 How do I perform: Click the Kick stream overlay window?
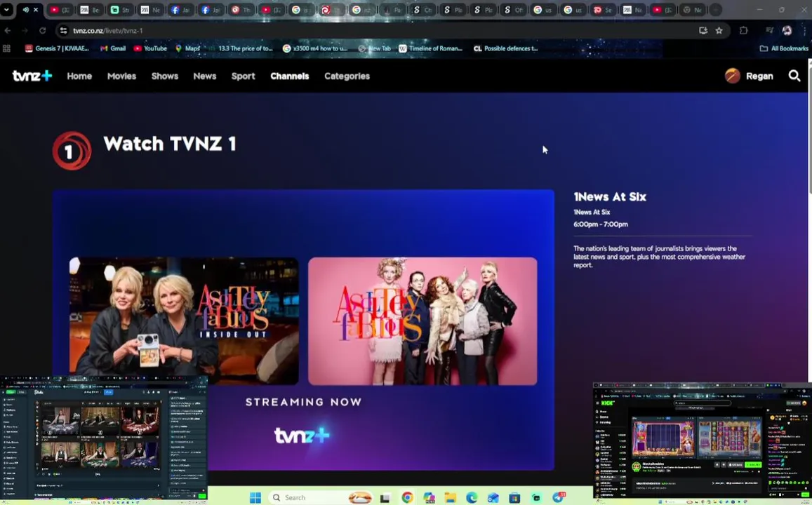703,443
